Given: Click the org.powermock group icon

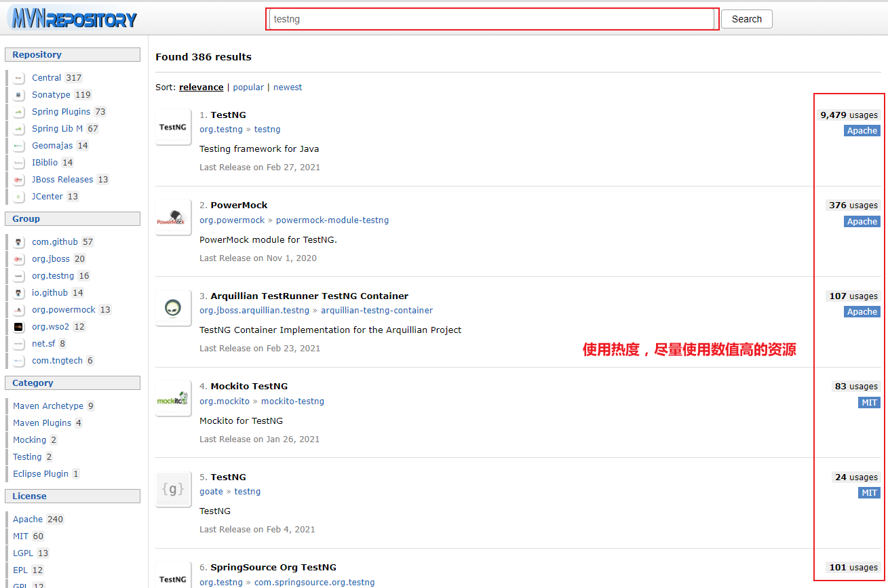Looking at the screenshot, I should [19, 310].
